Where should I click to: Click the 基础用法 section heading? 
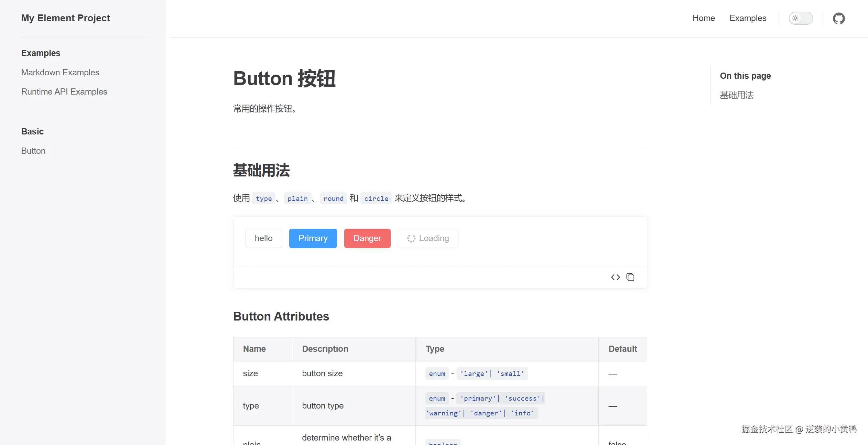pyautogui.click(x=261, y=171)
